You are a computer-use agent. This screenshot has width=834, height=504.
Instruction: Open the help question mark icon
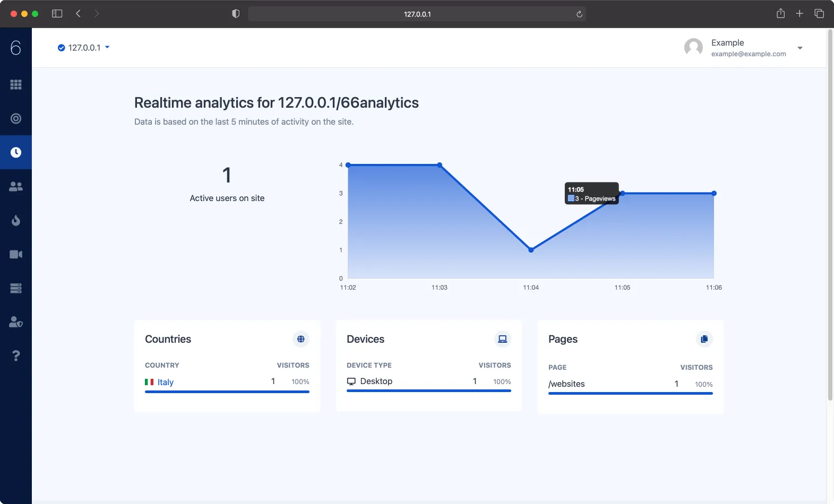click(16, 356)
